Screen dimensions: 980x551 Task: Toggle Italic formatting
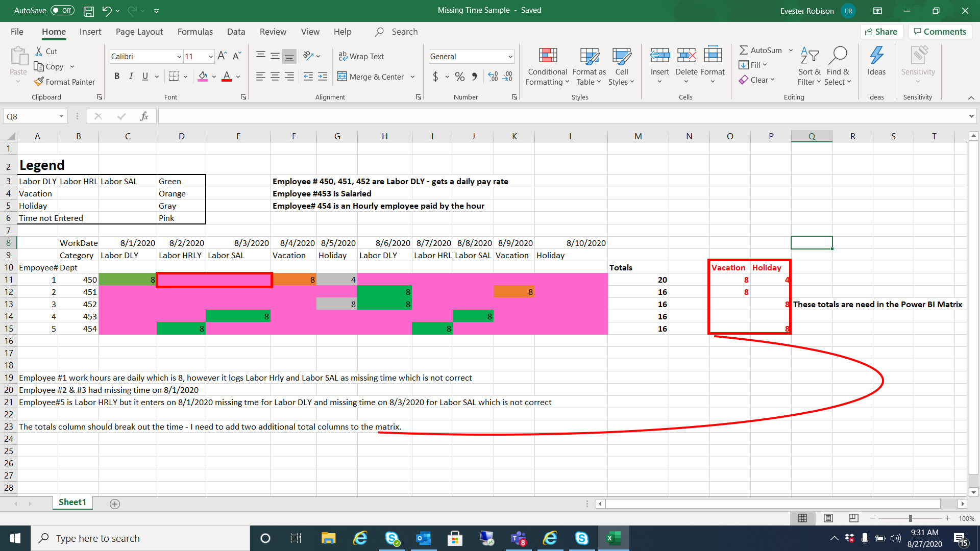click(x=131, y=77)
